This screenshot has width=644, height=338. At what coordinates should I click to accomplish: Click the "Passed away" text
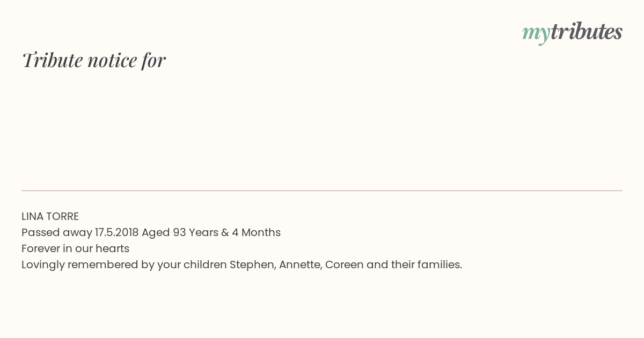point(57,232)
